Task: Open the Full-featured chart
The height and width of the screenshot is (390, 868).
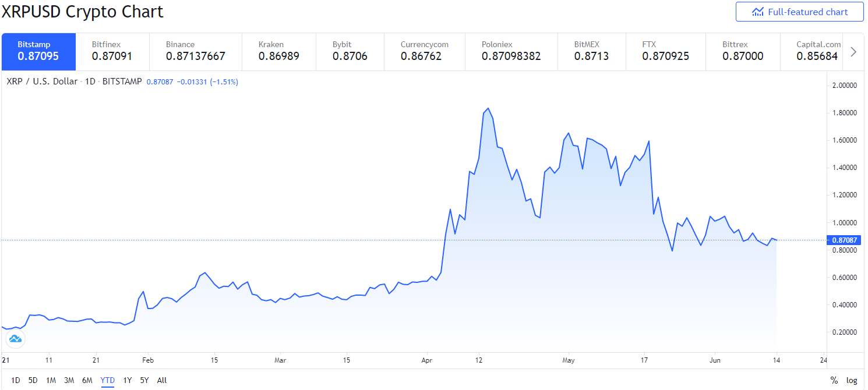Action: [799, 12]
